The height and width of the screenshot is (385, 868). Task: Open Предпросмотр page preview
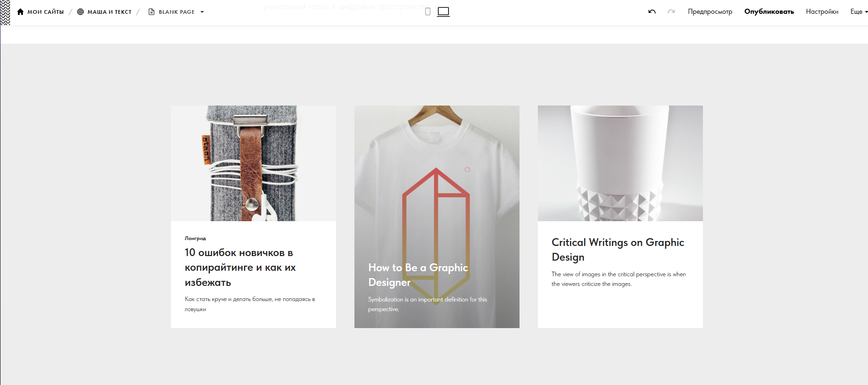point(710,11)
